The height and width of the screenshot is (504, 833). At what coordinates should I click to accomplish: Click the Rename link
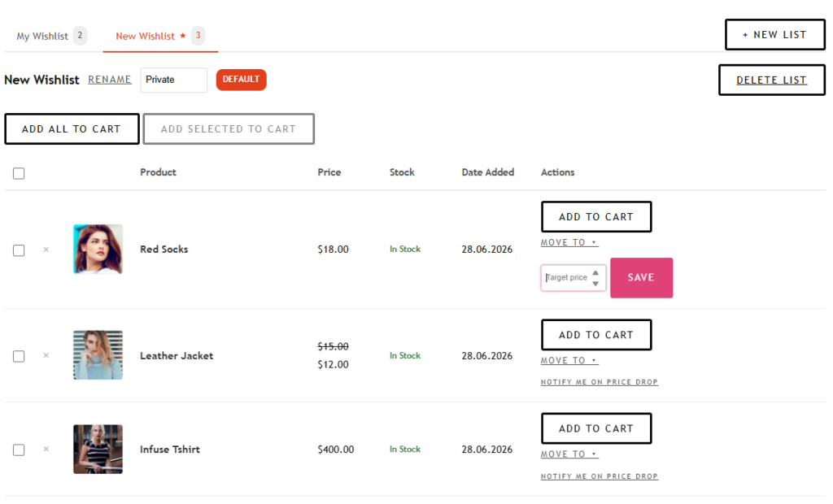click(110, 80)
